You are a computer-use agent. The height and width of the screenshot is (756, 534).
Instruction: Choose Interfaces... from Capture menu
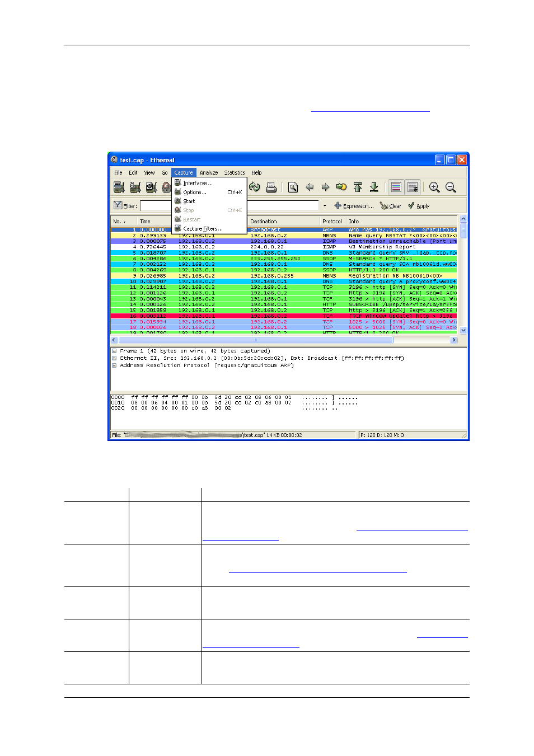209,183
